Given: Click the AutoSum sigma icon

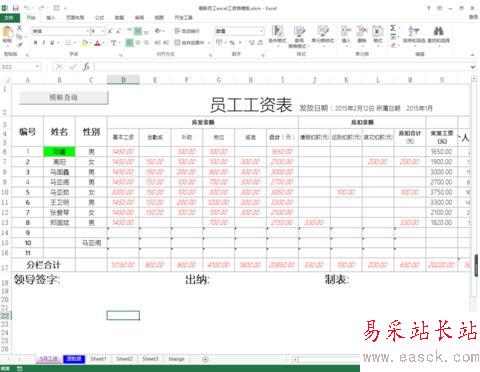Looking at the screenshot, I should [393, 28].
